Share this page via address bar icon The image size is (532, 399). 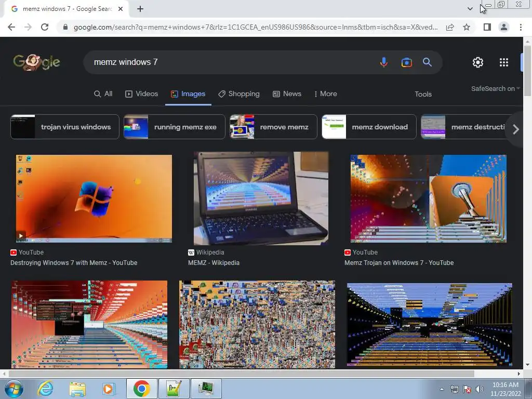coord(450,27)
